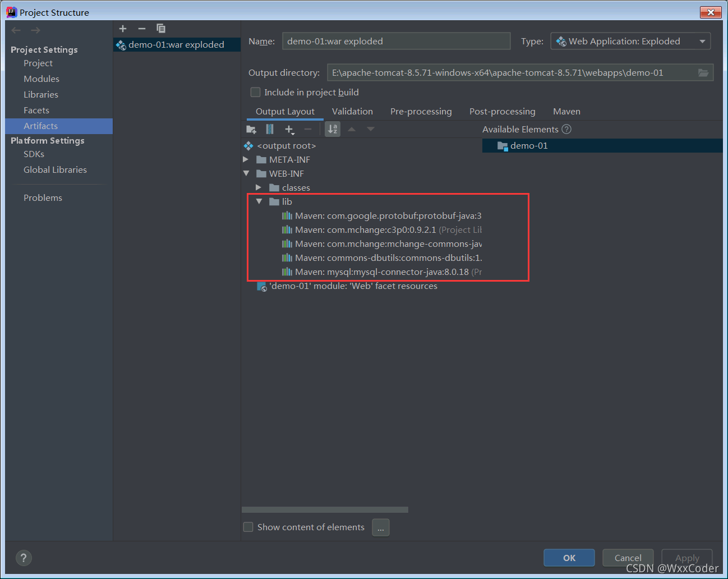
Task: Open help with the question mark icon
Action: [x=24, y=558]
